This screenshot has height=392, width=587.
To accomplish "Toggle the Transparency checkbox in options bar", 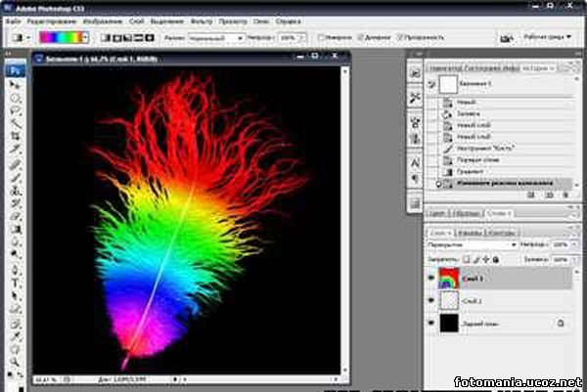I will (x=401, y=38).
